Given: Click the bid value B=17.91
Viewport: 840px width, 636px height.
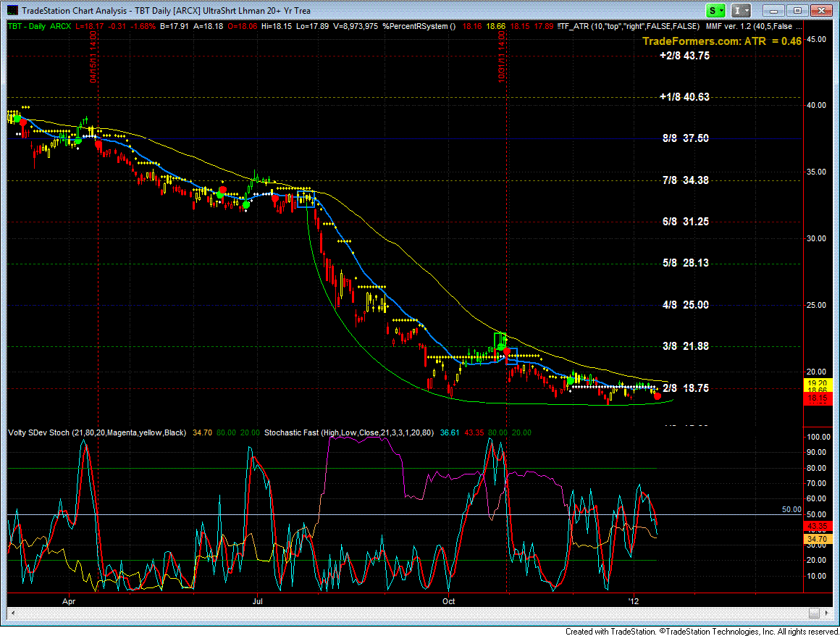Looking at the screenshot, I should click(x=174, y=26).
